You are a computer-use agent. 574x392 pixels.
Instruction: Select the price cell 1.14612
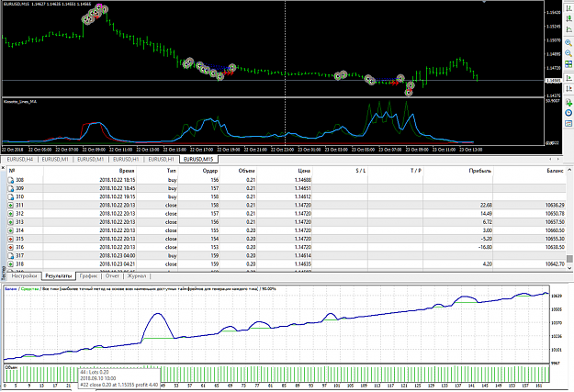click(x=302, y=196)
